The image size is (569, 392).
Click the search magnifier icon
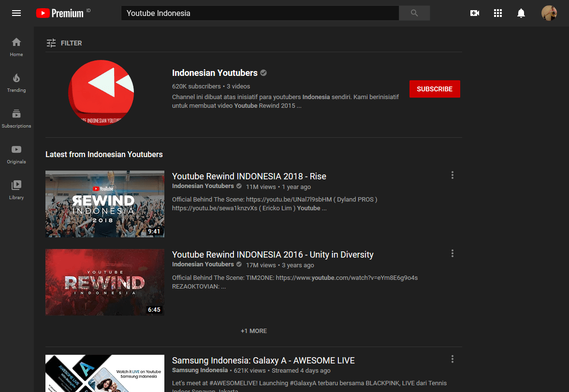414,13
